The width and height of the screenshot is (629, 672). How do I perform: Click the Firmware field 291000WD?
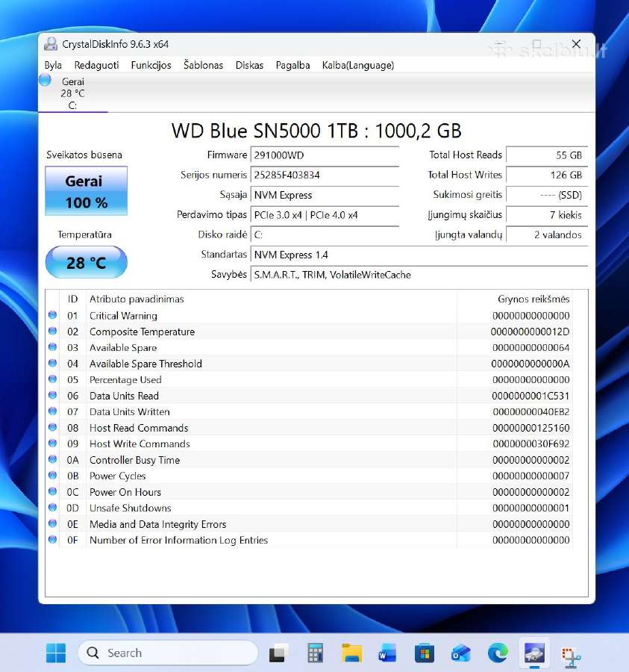[325, 155]
